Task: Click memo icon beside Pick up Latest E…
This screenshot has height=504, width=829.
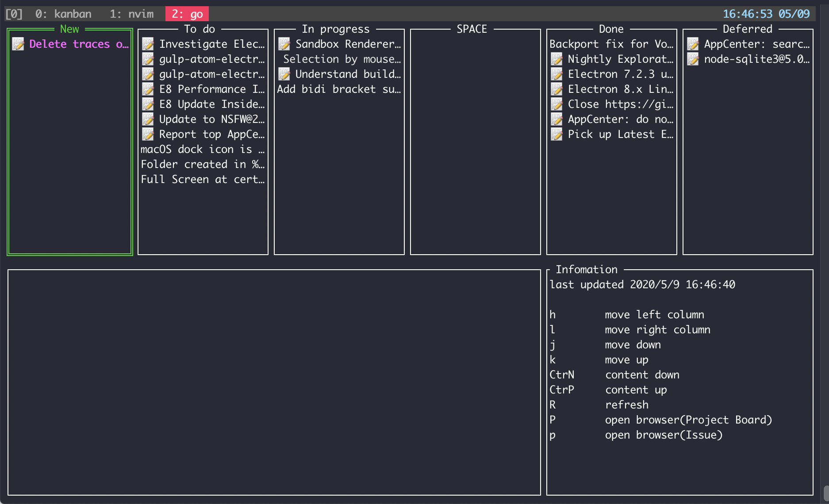Action: click(557, 134)
